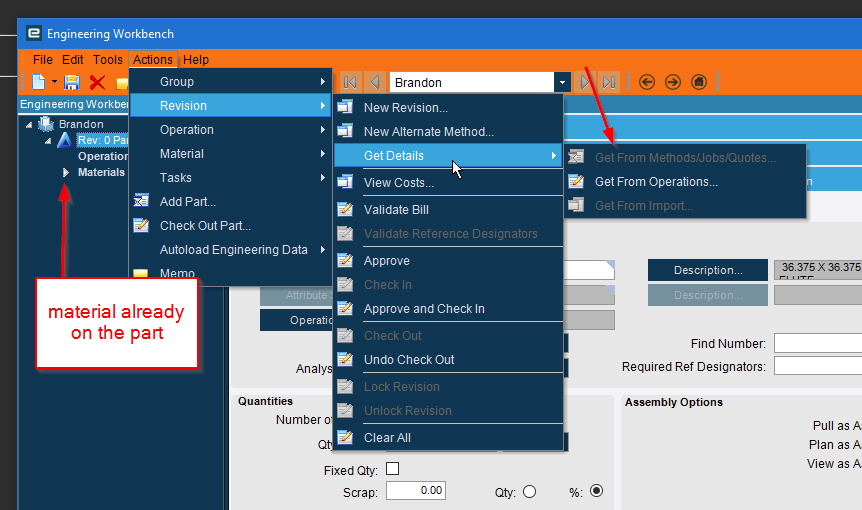Click the Brandon part tree icon
The image size is (862, 510).
coord(46,124)
